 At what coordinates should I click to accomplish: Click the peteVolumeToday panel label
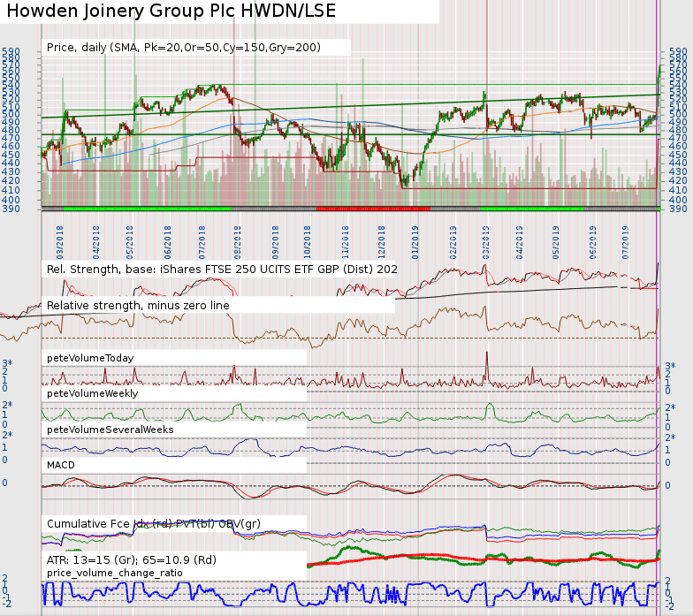[x=90, y=358]
